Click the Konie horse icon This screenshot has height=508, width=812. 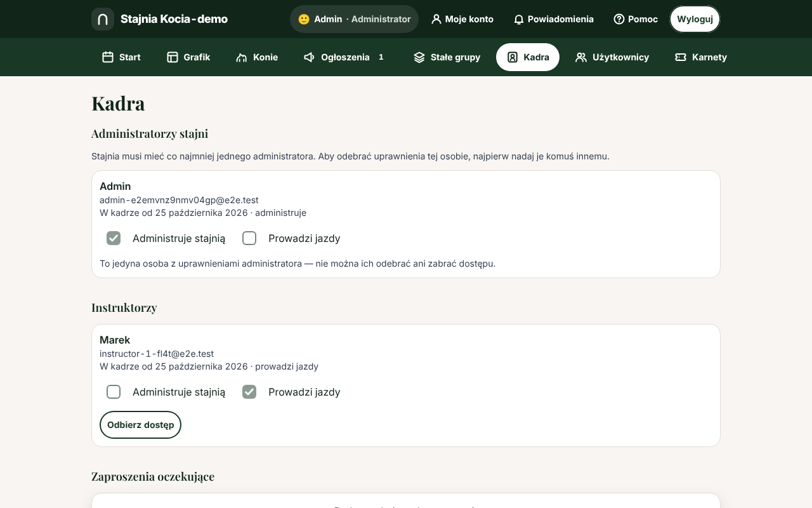pyautogui.click(x=242, y=57)
